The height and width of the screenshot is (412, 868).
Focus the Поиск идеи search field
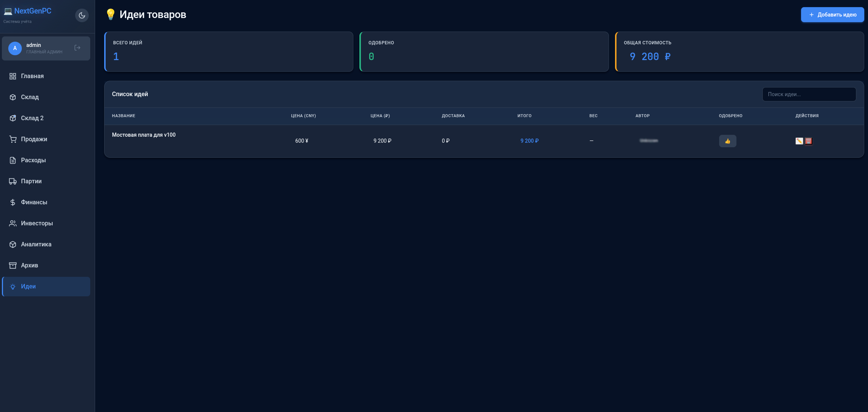(809, 94)
